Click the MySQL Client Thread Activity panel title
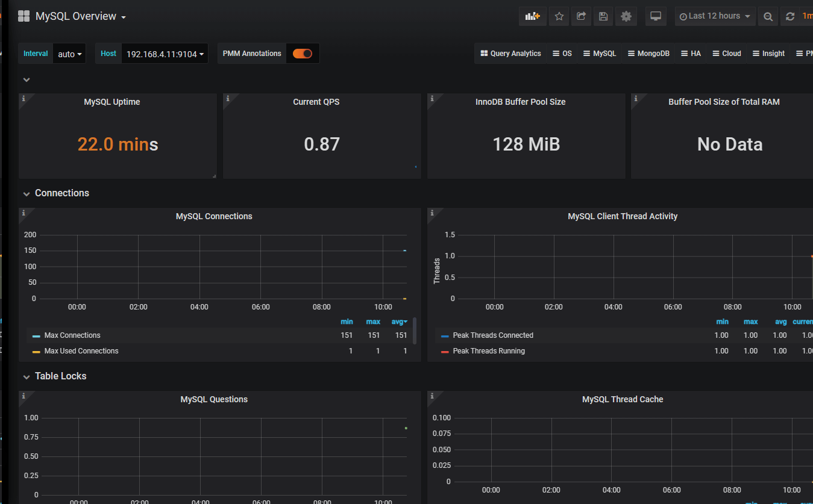 pos(623,216)
